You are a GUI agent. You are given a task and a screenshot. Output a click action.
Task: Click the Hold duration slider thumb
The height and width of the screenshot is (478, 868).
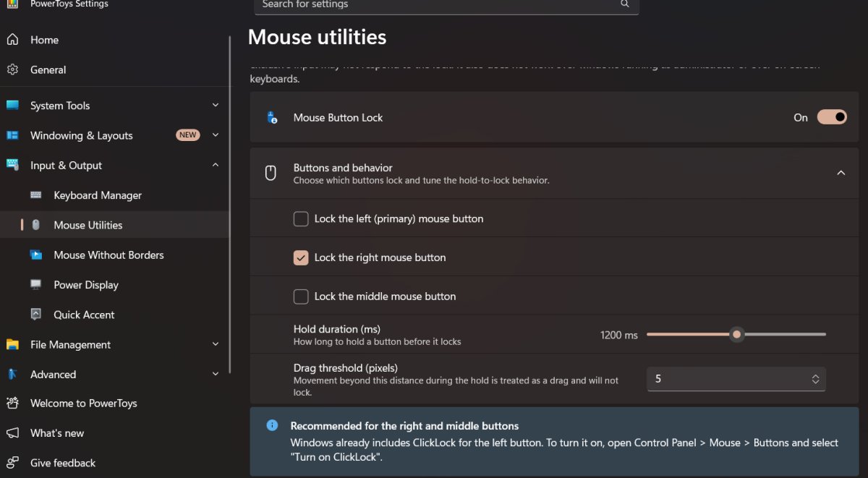point(736,334)
